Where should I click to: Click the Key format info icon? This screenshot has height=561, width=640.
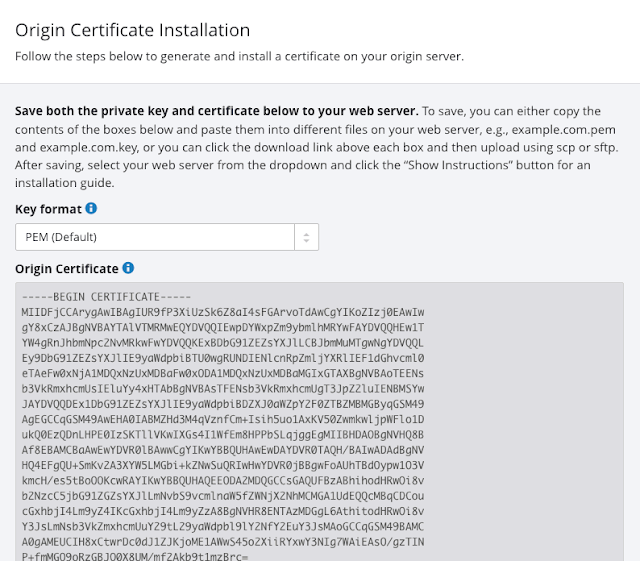pyautogui.click(x=91, y=209)
